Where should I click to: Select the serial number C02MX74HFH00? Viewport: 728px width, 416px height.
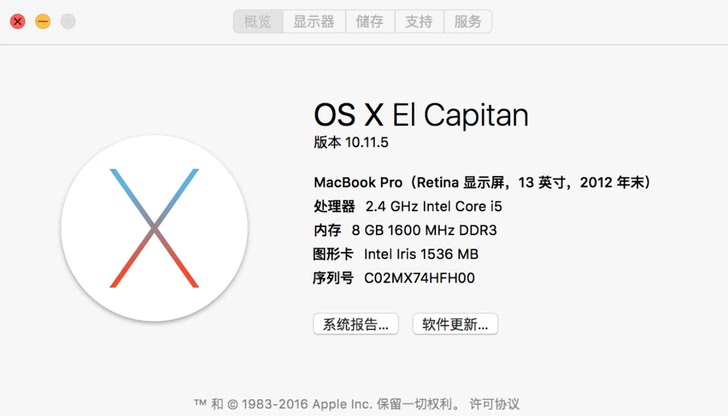pyautogui.click(x=419, y=278)
